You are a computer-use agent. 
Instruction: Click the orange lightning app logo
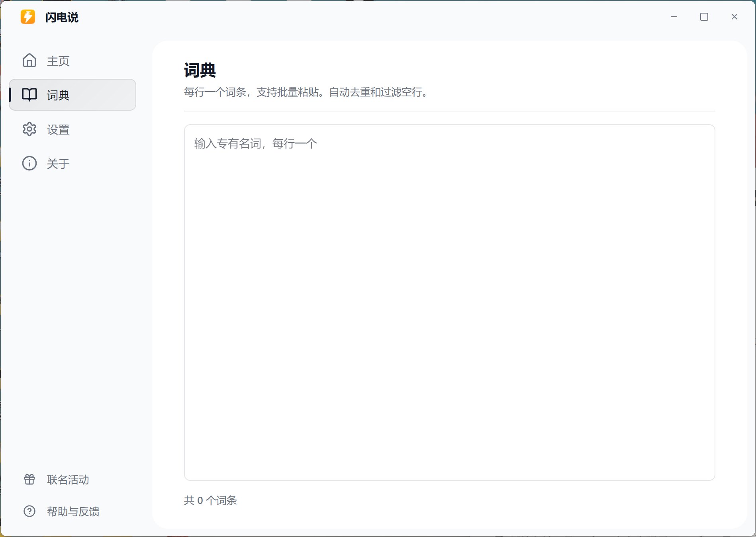(x=28, y=17)
